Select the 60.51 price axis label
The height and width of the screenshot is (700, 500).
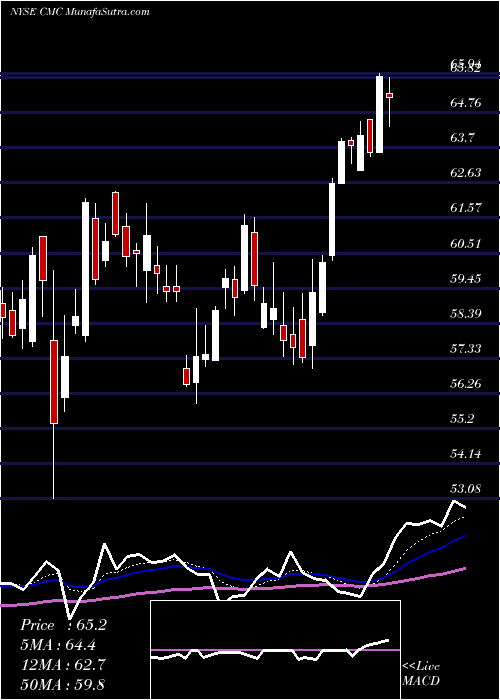(x=466, y=243)
